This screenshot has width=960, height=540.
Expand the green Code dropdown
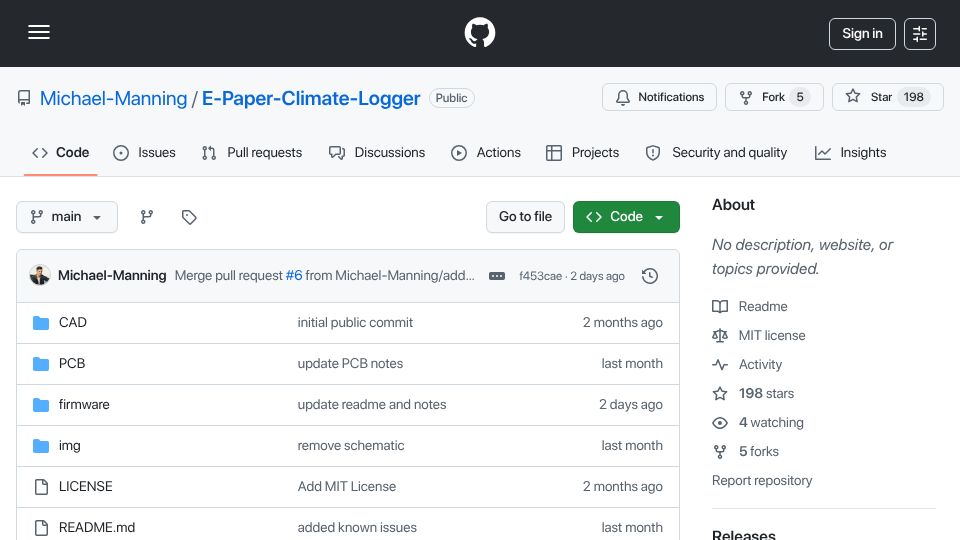point(626,217)
